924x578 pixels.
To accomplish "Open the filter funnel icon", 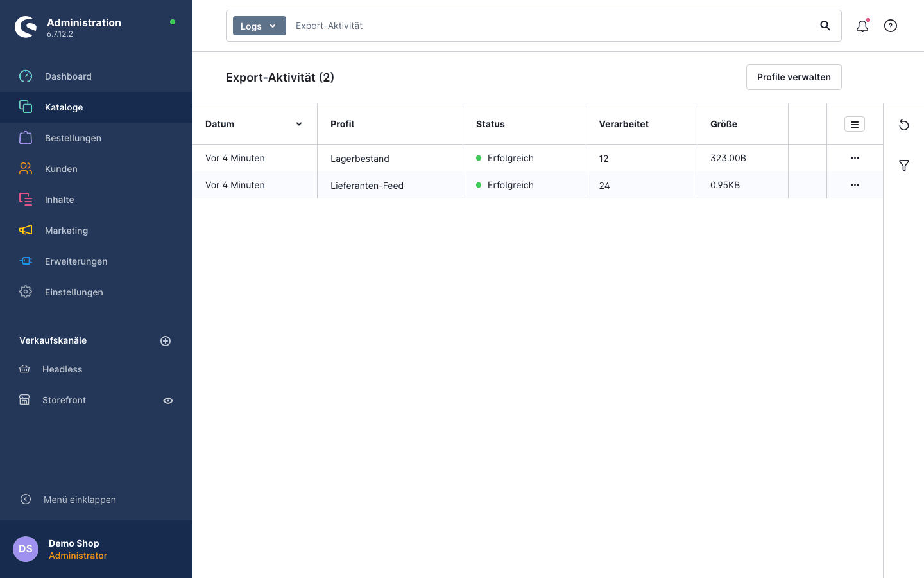I will pyautogui.click(x=904, y=166).
